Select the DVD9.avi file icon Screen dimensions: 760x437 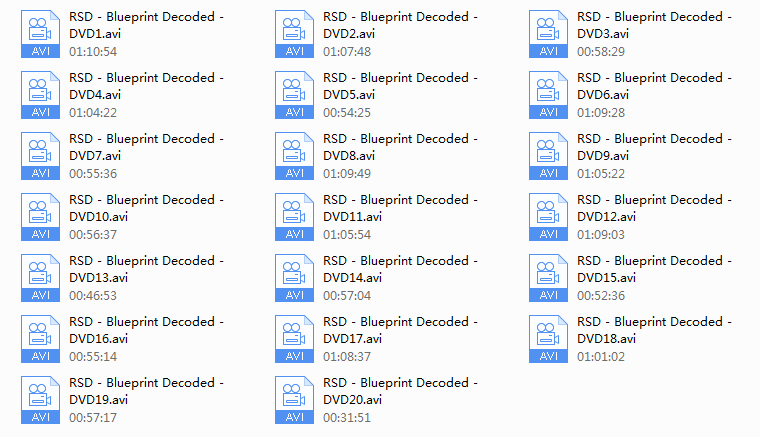pos(548,156)
